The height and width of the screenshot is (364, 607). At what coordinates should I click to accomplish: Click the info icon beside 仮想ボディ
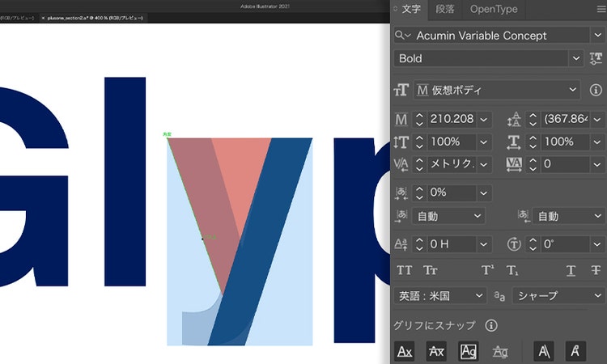click(596, 90)
